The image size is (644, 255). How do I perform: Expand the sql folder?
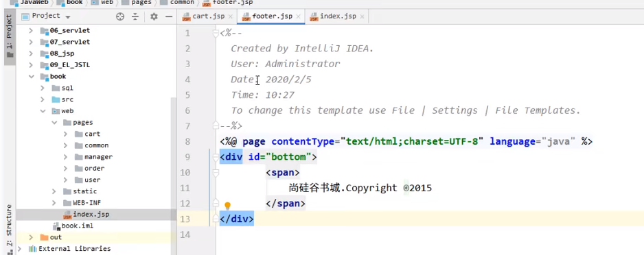(x=43, y=88)
